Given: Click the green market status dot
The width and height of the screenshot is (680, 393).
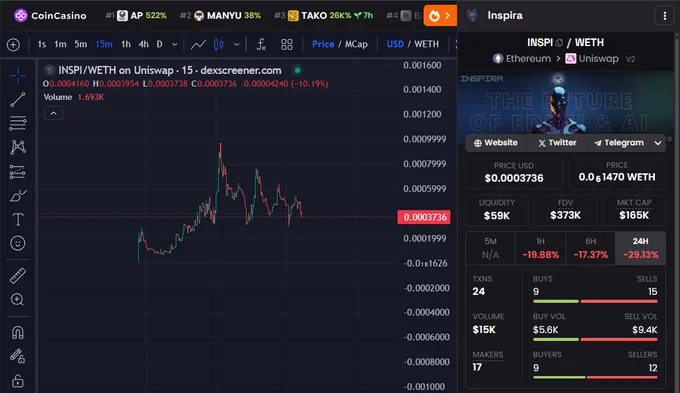Looking at the screenshot, I should (297, 70).
